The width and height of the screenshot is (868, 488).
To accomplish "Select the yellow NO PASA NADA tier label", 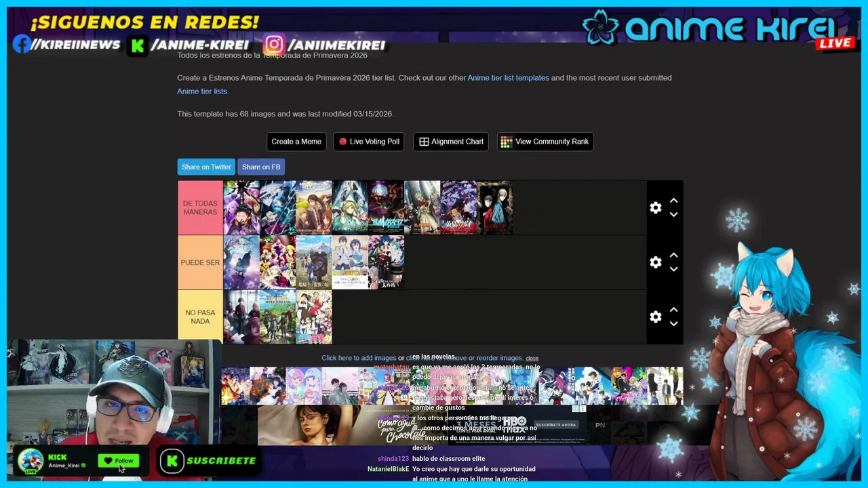I will click(x=200, y=317).
